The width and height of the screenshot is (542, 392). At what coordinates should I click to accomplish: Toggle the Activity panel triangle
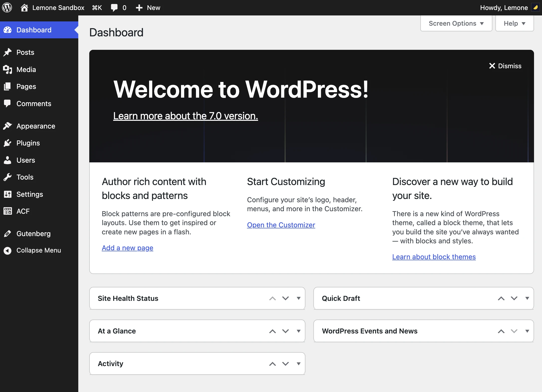pos(298,364)
